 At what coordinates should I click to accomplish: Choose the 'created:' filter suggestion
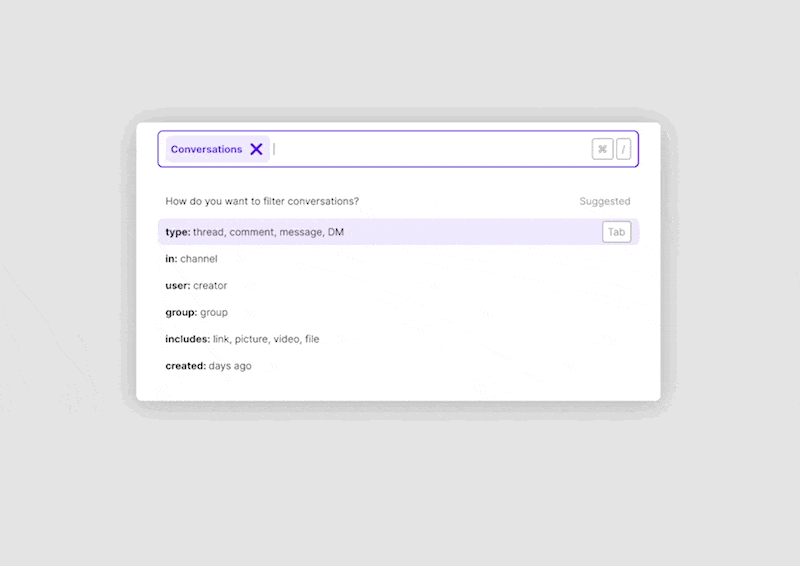pos(185,366)
